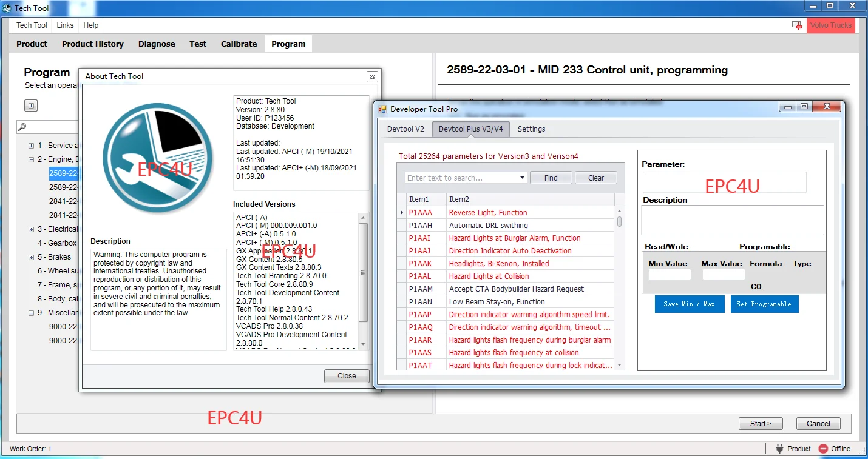Expand the '1 - Service' tree node
This screenshot has width=868, height=459.
[x=31, y=146]
